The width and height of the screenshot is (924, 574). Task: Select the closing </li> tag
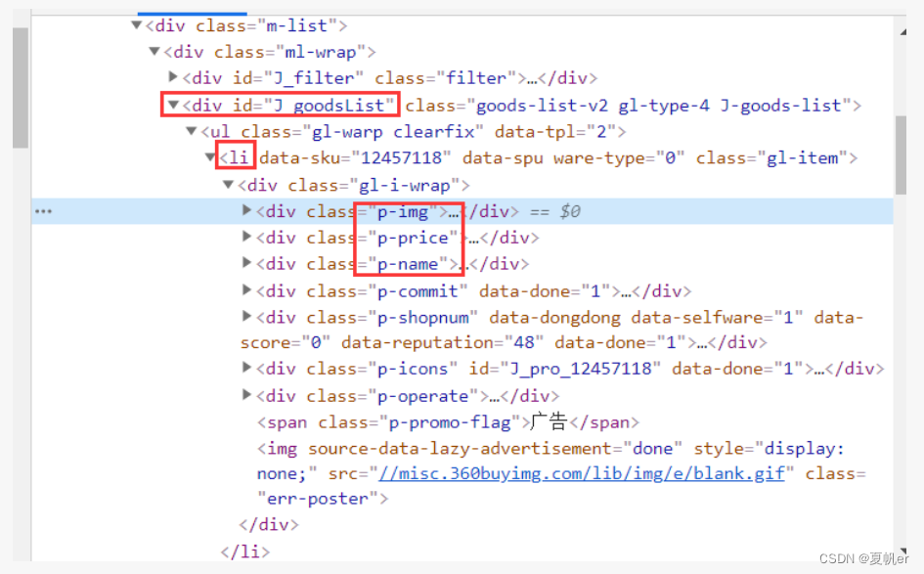[x=245, y=552]
